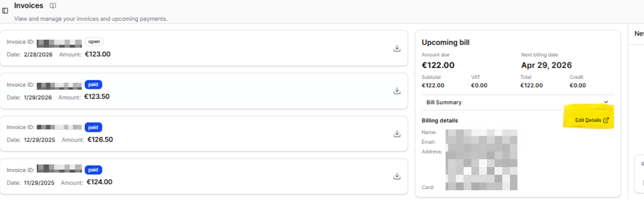Select the €126.50 invoice amount
Viewport: 644px width, 212px height.
pyautogui.click(x=100, y=140)
